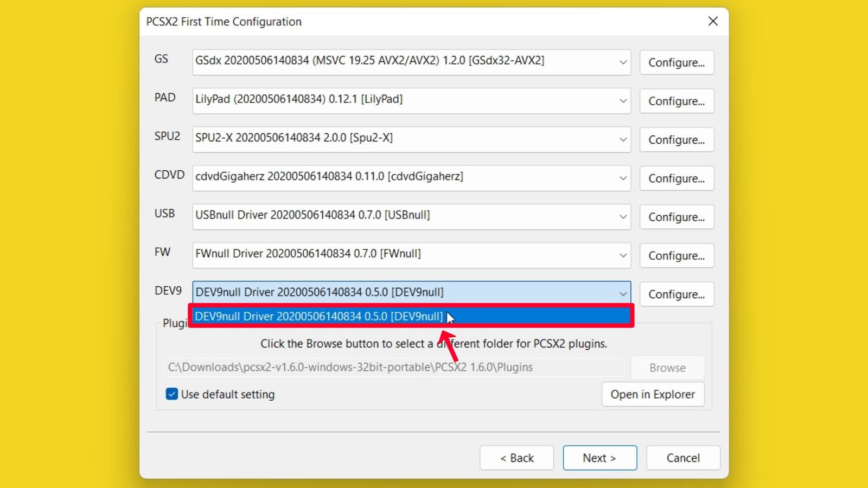The width and height of the screenshot is (868, 488).
Task: Click the Browse instruction text
Action: [433, 344]
